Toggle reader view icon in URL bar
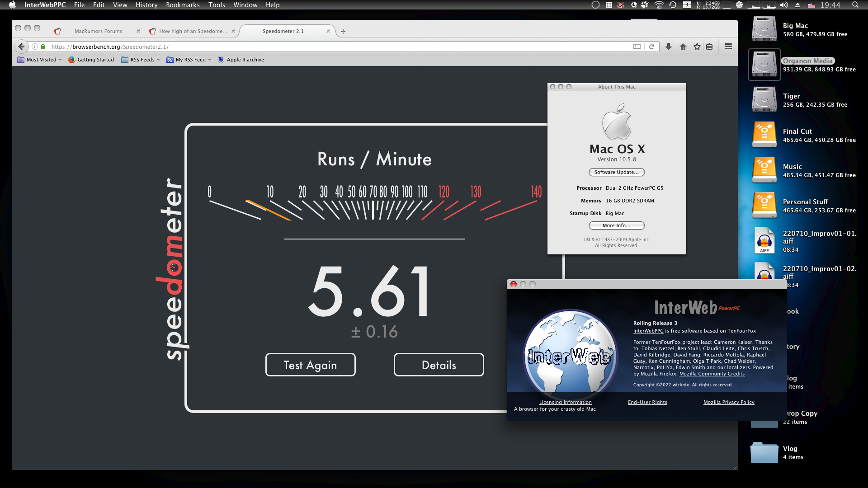The width and height of the screenshot is (868, 488). tap(637, 47)
